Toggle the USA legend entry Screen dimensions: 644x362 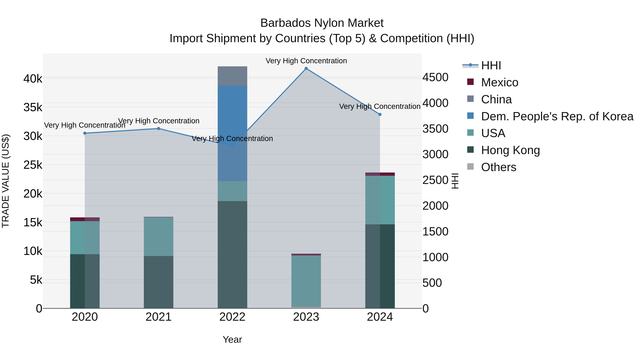486,133
